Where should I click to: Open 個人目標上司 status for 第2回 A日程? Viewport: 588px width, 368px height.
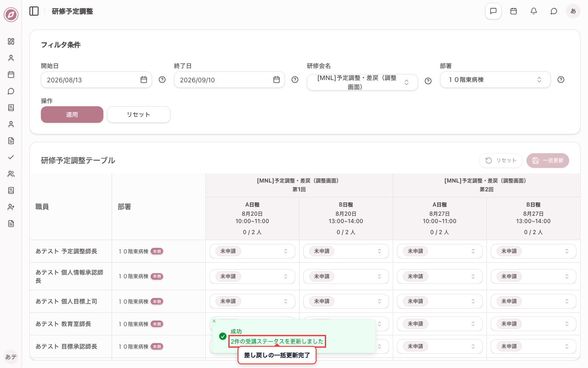(440, 301)
